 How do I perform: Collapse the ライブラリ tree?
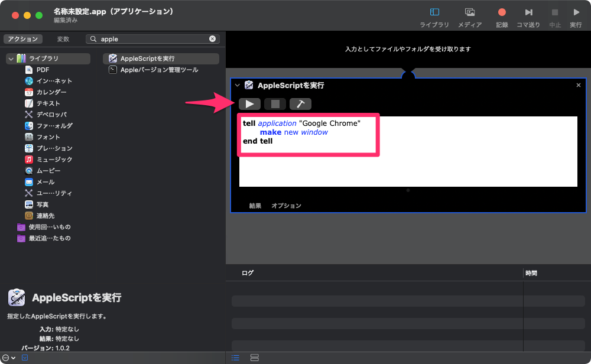(x=11, y=58)
